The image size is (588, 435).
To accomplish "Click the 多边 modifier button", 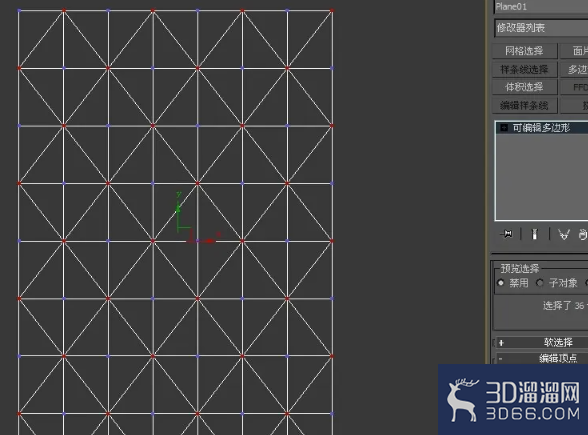I will 574,69.
